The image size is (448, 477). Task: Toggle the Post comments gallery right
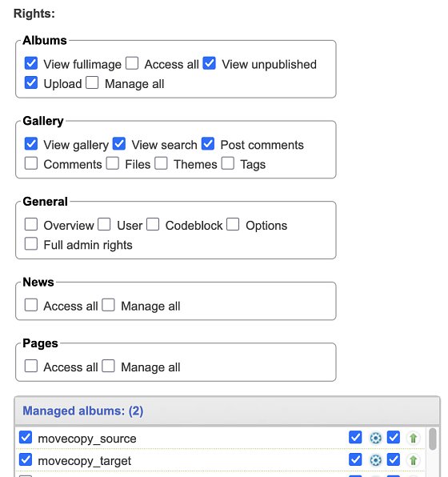[x=208, y=143]
